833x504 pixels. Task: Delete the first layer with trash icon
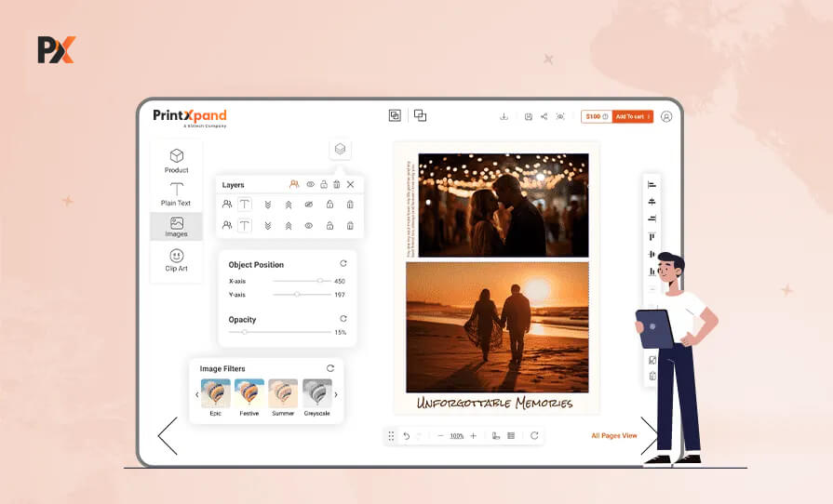click(x=350, y=204)
